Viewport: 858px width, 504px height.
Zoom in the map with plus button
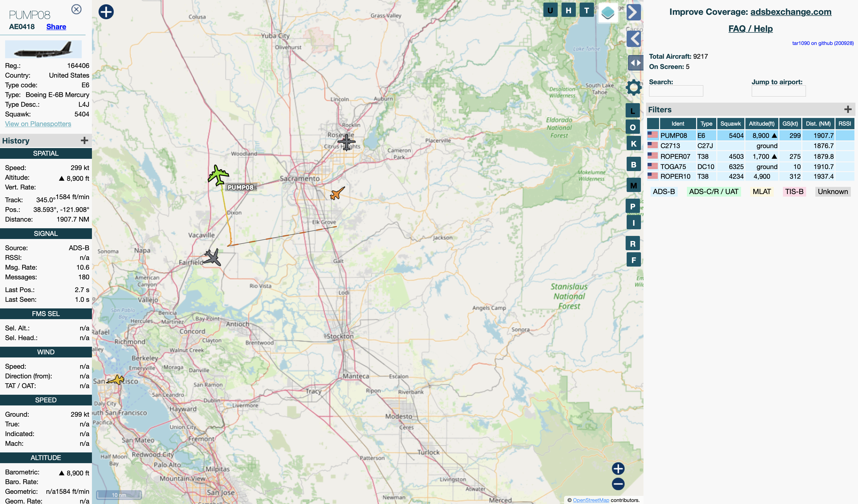point(618,469)
